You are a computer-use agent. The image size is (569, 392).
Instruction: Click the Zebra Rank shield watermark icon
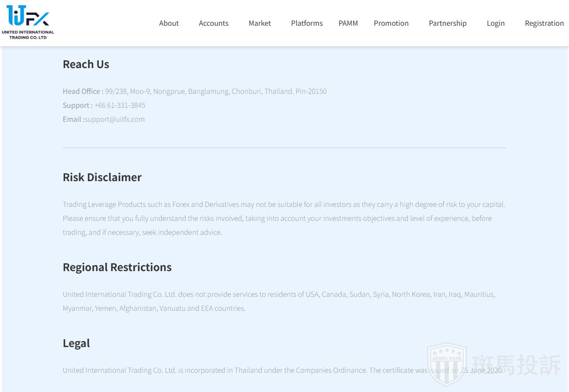(x=446, y=364)
